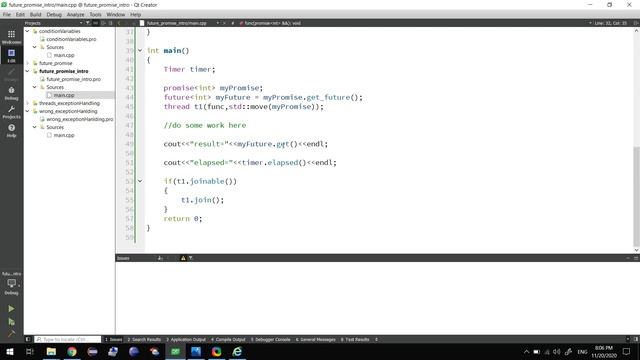Open the Welcome mode
The height and width of the screenshot is (360, 640).
coord(11,36)
